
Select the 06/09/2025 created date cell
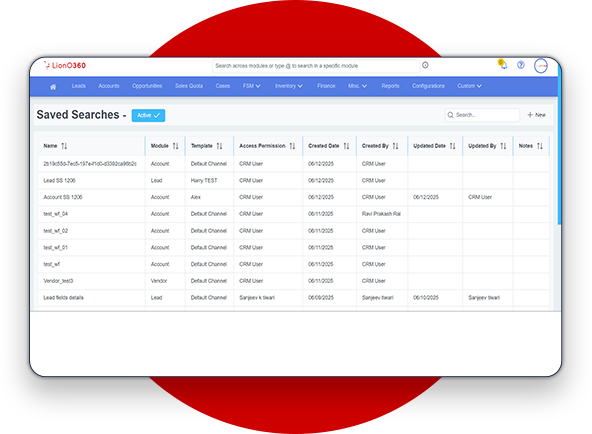(321, 298)
